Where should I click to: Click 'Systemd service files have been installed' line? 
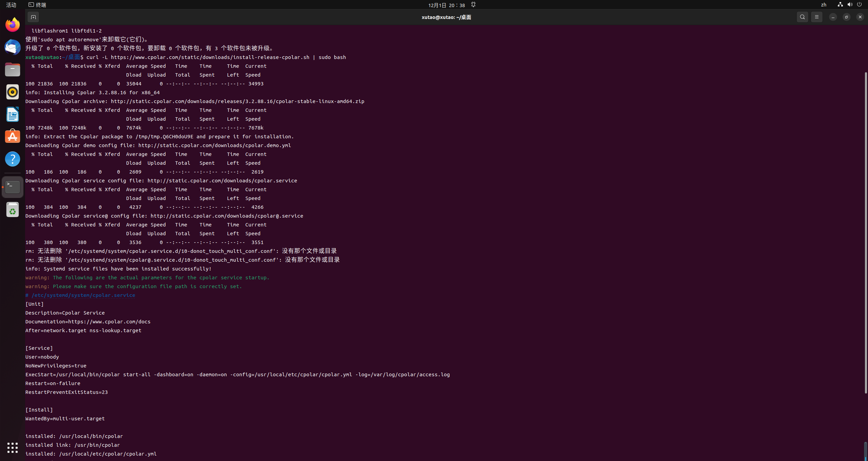118,269
